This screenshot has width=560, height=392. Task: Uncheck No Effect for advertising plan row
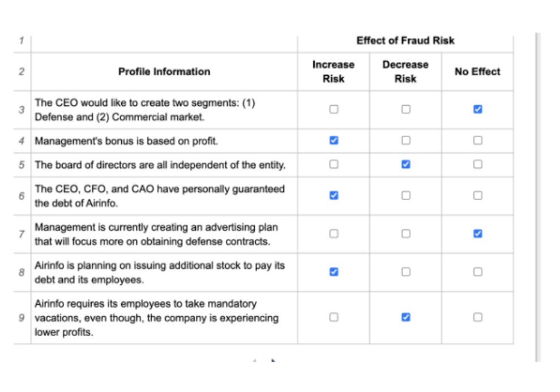(477, 233)
